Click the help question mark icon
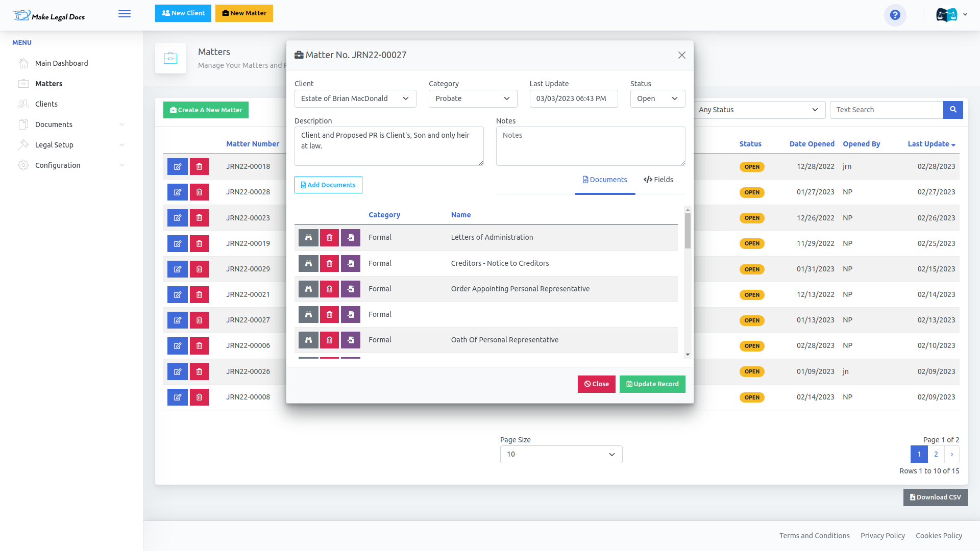 (x=895, y=15)
